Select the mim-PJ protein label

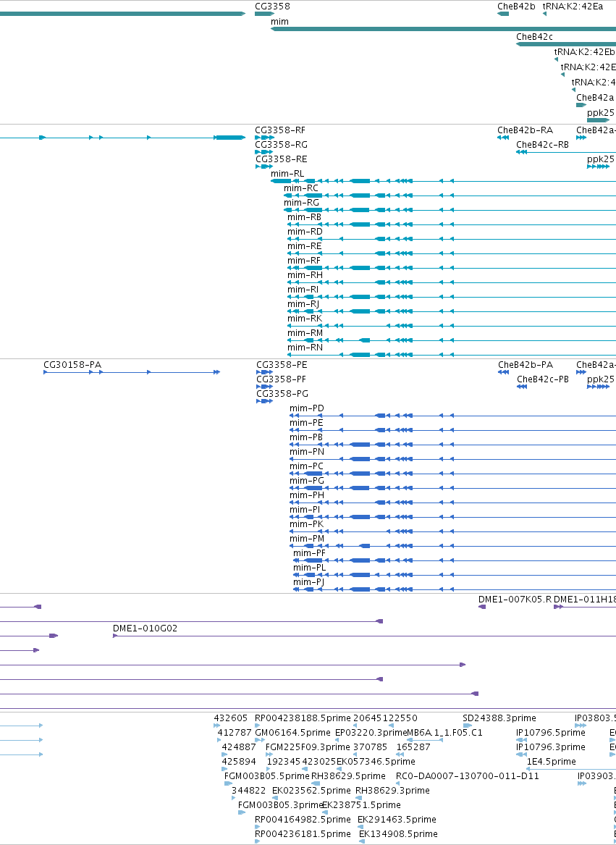click(x=309, y=583)
